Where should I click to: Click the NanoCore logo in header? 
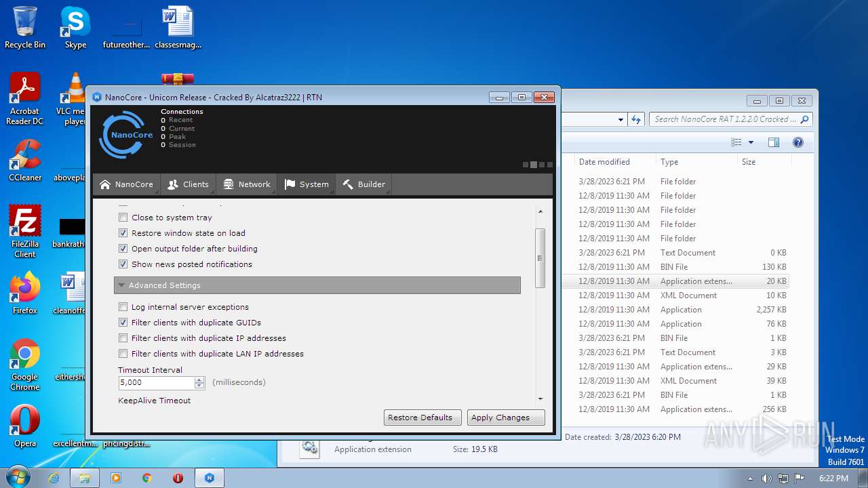point(126,135)
